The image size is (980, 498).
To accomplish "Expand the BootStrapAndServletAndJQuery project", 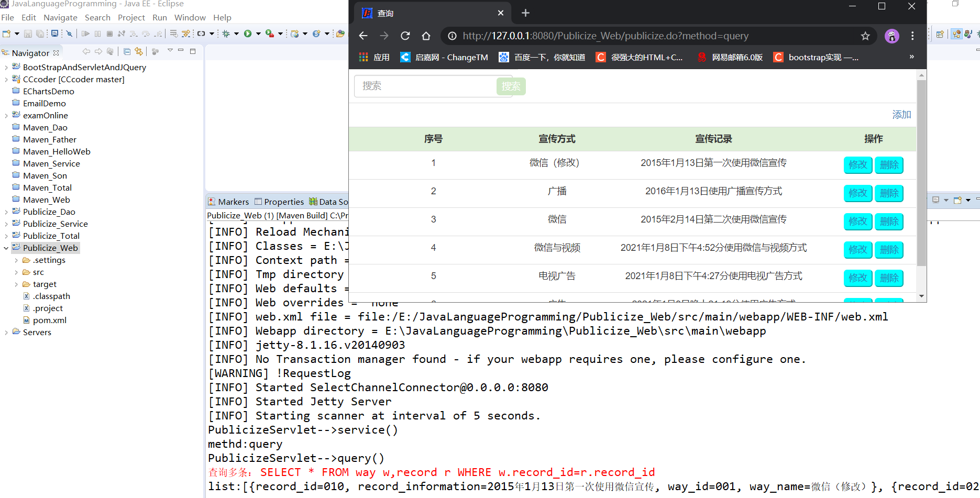I will tap(6, 67).
